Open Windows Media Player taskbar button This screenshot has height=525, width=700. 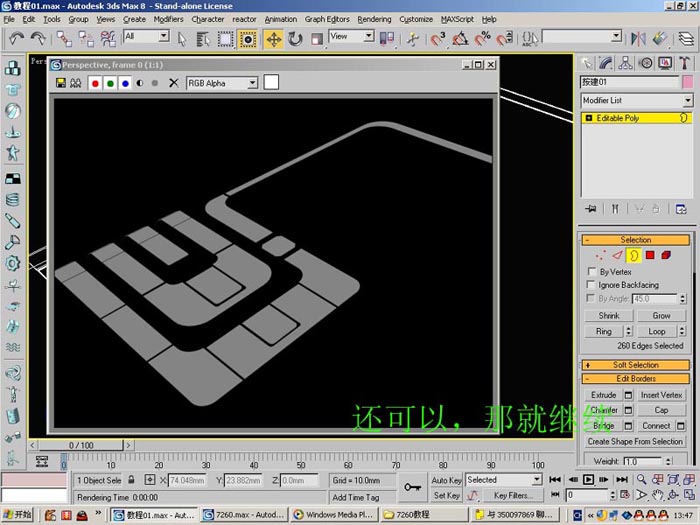tap(334, 515)
